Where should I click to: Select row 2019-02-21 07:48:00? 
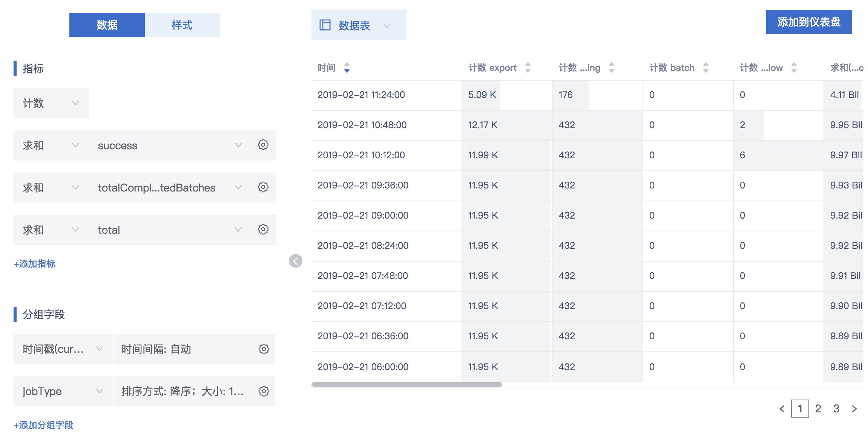tap(587, 276)
